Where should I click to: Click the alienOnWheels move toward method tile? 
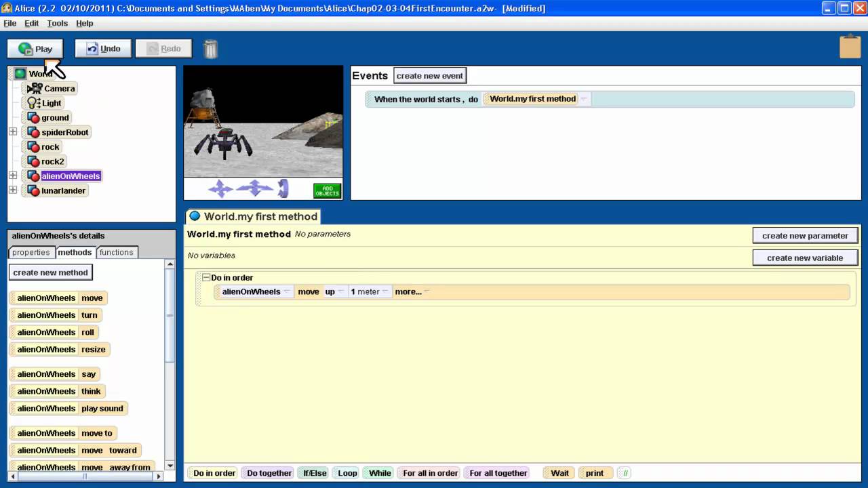coord(77,450)
